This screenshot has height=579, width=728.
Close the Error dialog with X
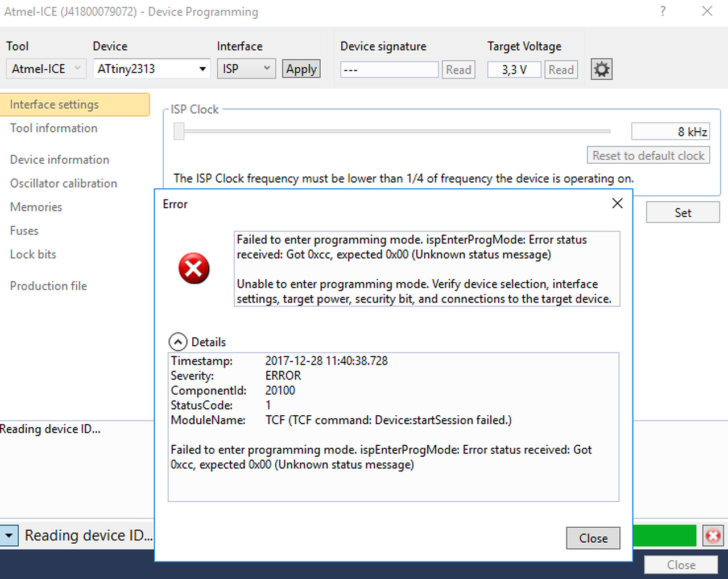pos(617,204)
